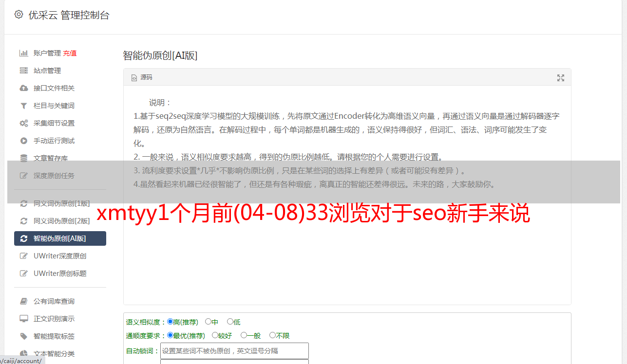Click the funnel icon beside 栏目与关键词
This screenshot has height=364, width=627.
(x=23, y=106)
